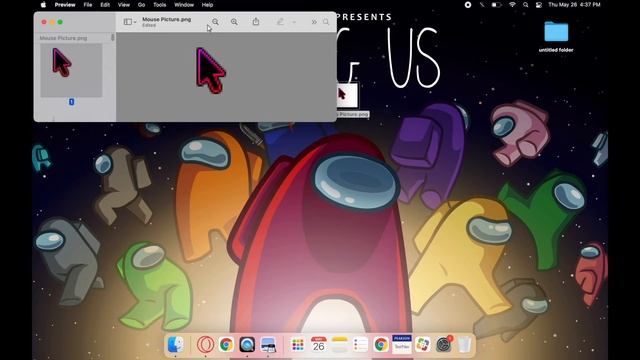The image size is (640, 360).
Task: Toggle the sidebar view button
Action: tap(128, 22)
